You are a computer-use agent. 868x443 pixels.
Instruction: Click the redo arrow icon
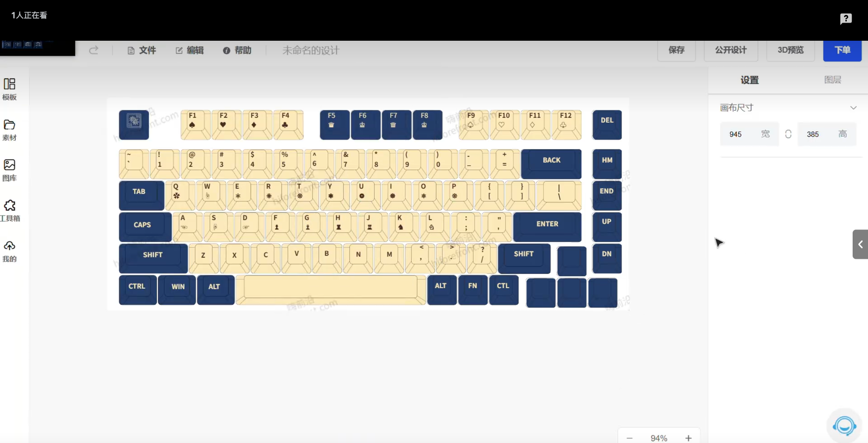[x=94, y=50]
